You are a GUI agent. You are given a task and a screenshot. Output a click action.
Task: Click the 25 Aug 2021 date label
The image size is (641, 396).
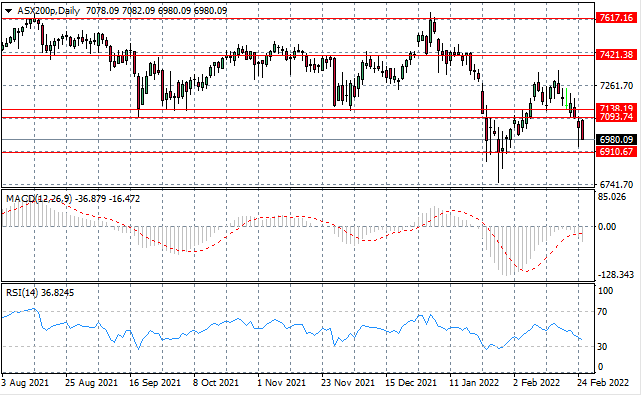[91, 383]
